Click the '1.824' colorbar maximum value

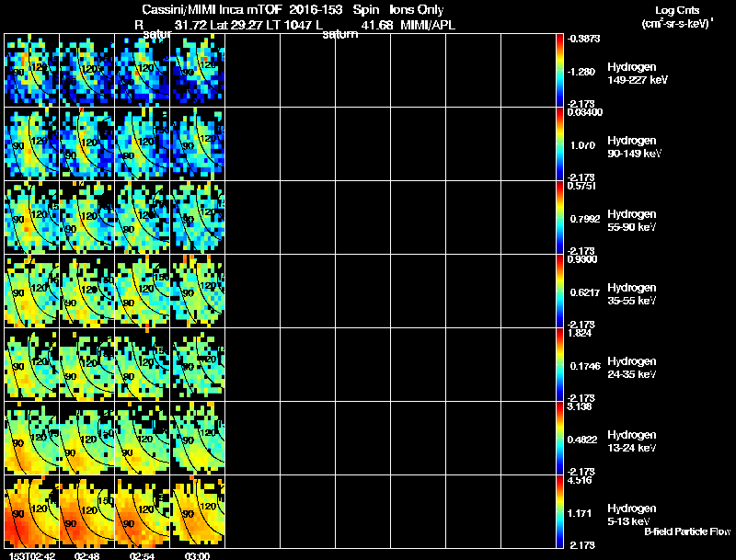coord(580,333)
